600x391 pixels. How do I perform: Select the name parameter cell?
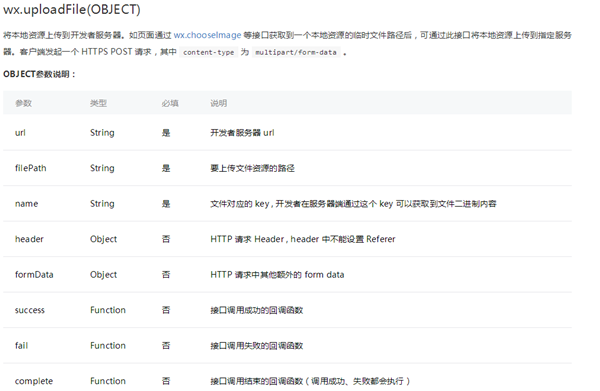(x=26, y=204)
